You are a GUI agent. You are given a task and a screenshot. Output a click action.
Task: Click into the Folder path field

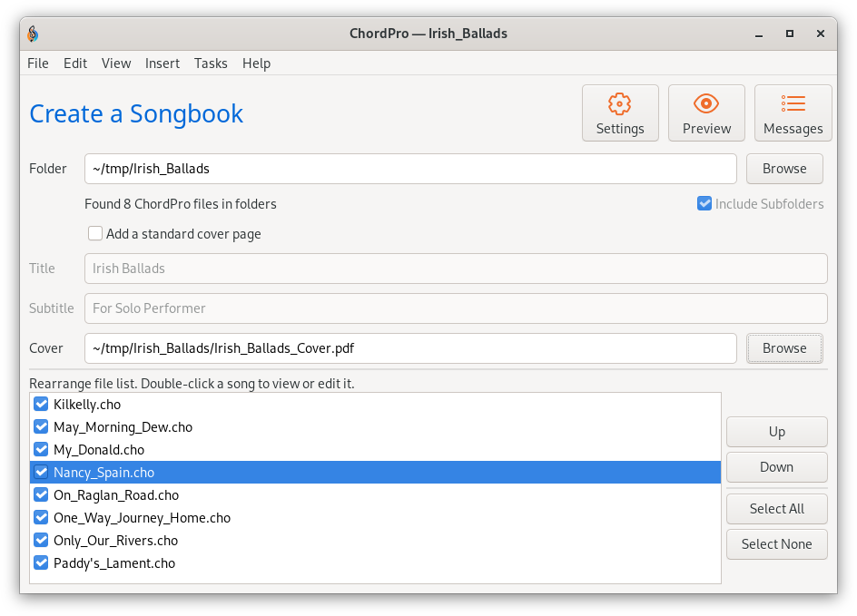click(x=410, y=169)
